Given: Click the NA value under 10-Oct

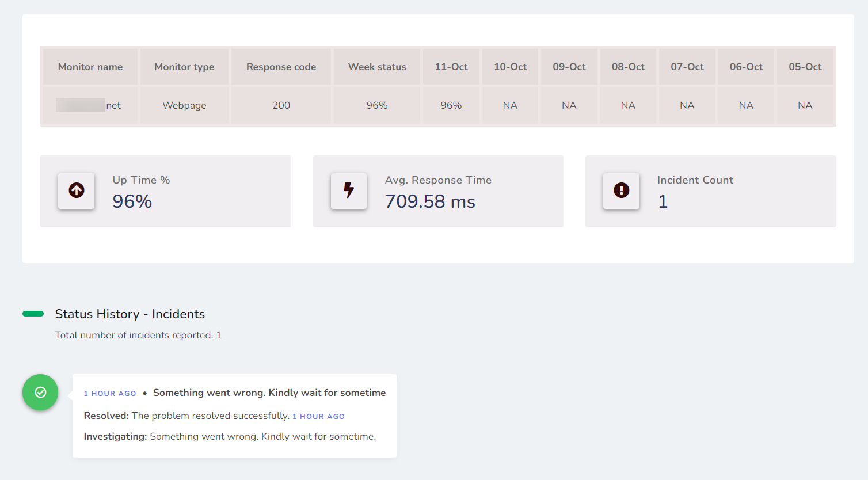Looking at the screenshot, I should [x=510, y=105].
